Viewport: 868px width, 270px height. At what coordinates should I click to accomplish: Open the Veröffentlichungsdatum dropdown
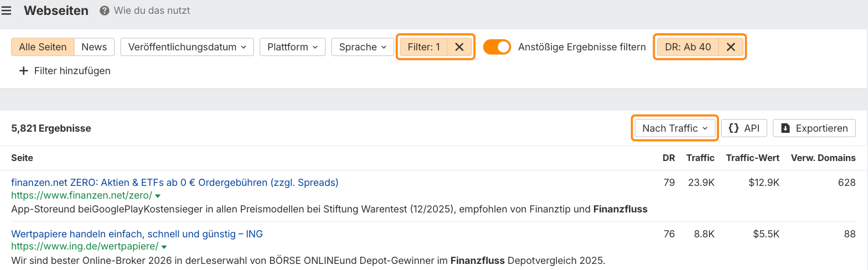[x=187, y=47]
